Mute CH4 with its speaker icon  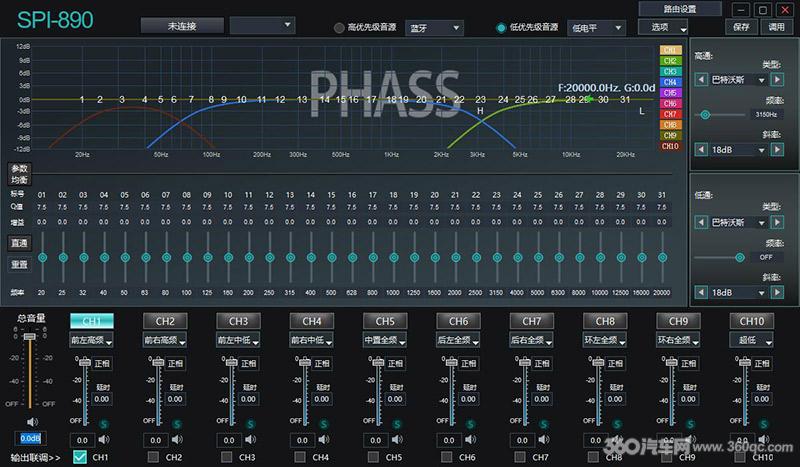[x=324, y=439]
